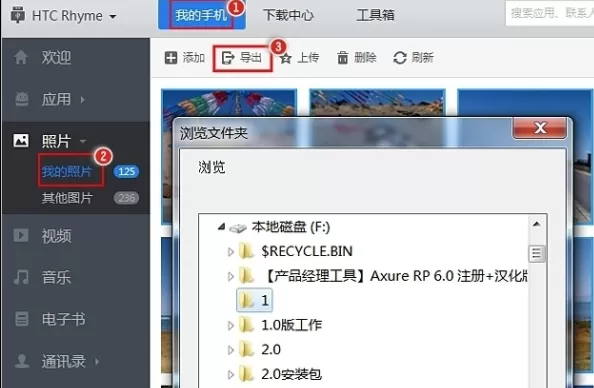Click the 视频 play icon in the sidebar
The width and height of the screenshot is (594, 388).
(21, 235)
